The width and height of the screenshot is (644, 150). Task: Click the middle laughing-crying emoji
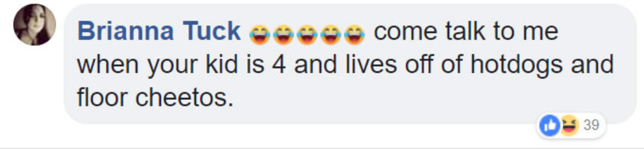[307, 34]
